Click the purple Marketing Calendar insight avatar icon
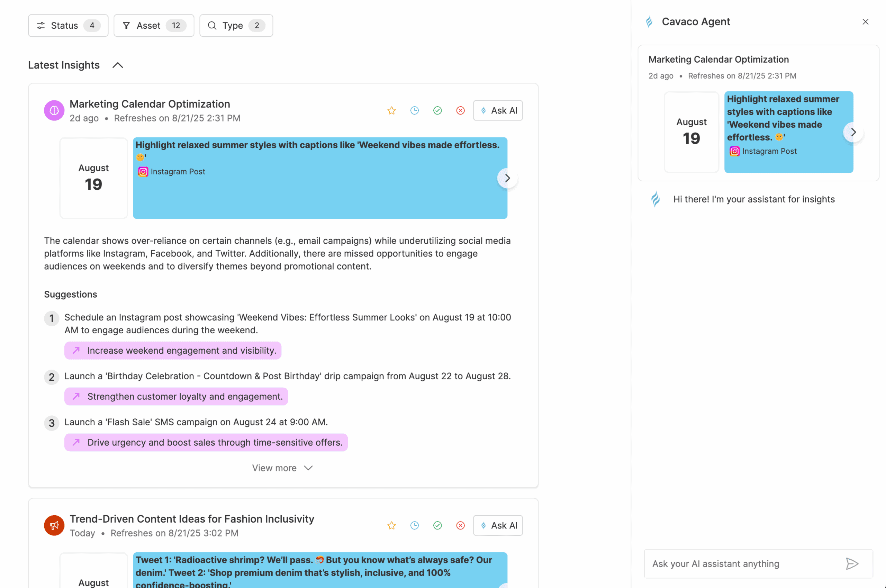 click(54, 111)
